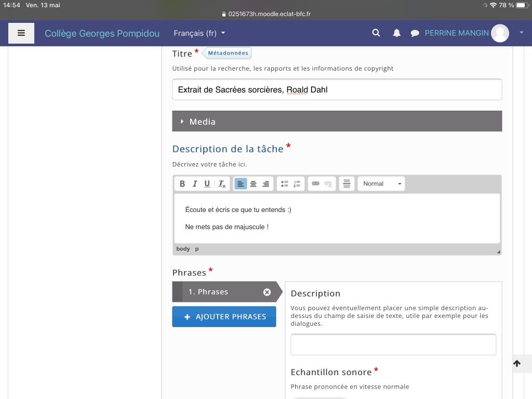The width and height of the screenshot is (532, 399).
Task: Open the hamburger navigation menu
Action: point(21,33)
